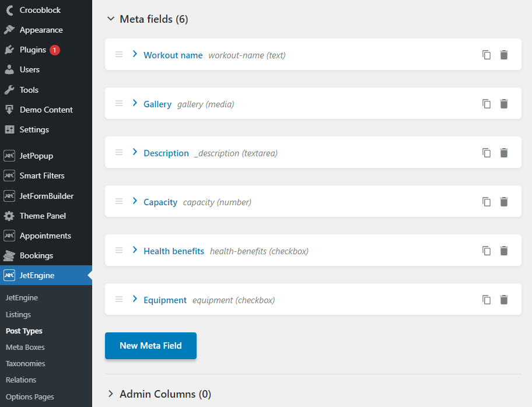Duplicate the Capacity meta field
532x407 pixels.
pos(487,202)
